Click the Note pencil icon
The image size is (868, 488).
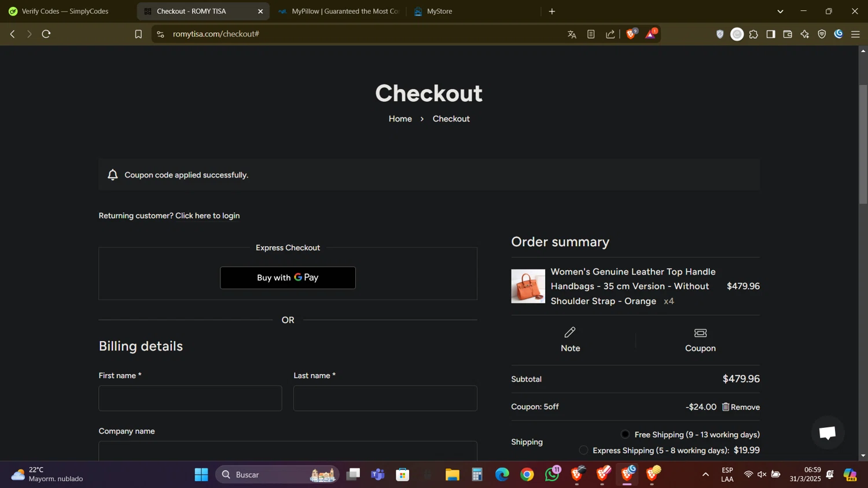(x=570, y=332)
